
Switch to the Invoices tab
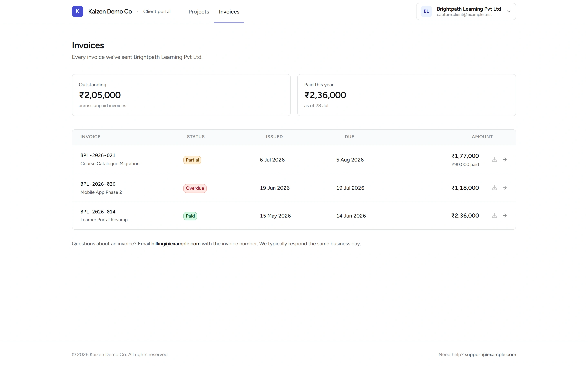[229, 12]
